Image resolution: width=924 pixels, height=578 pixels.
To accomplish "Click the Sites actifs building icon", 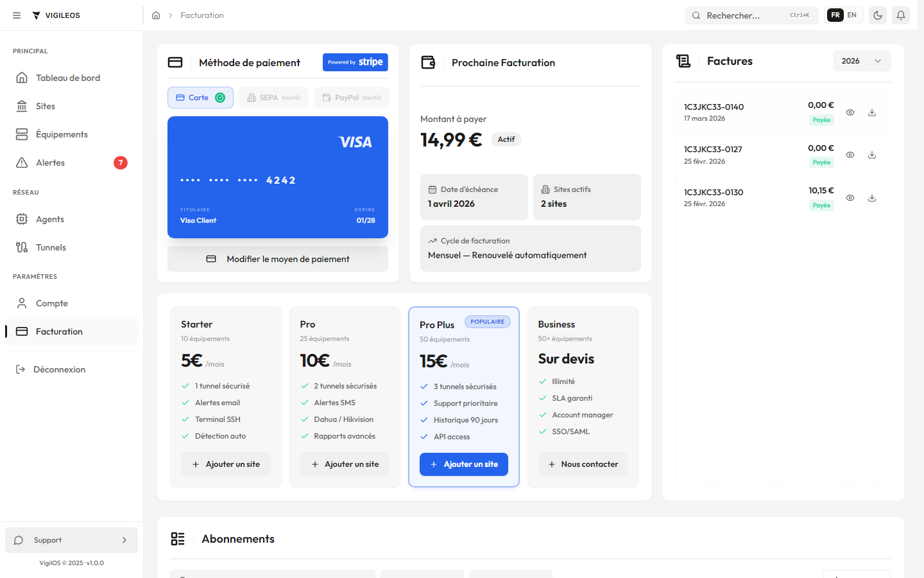I will point(545,189).
